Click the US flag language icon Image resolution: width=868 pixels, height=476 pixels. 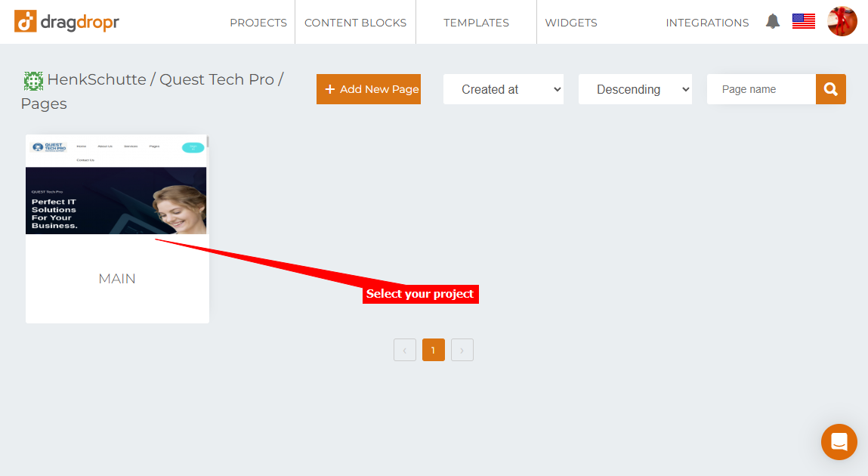tap(803, 21)
